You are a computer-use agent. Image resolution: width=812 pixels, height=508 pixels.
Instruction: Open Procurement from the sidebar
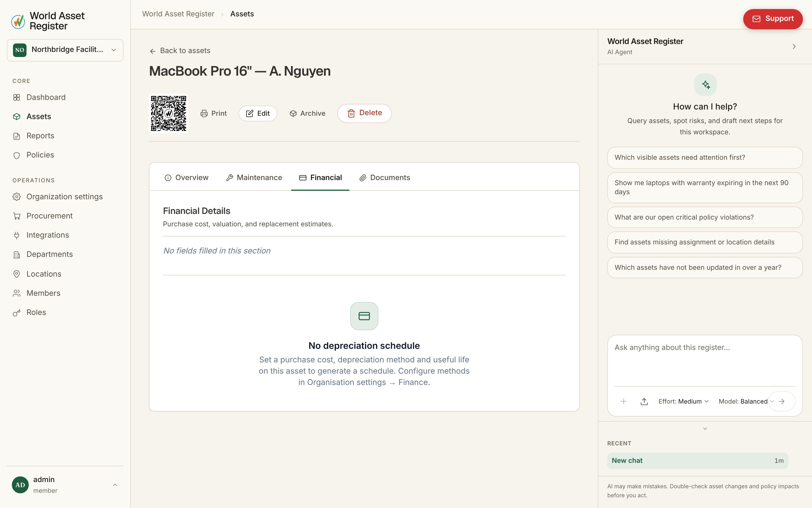click(65, 216)
